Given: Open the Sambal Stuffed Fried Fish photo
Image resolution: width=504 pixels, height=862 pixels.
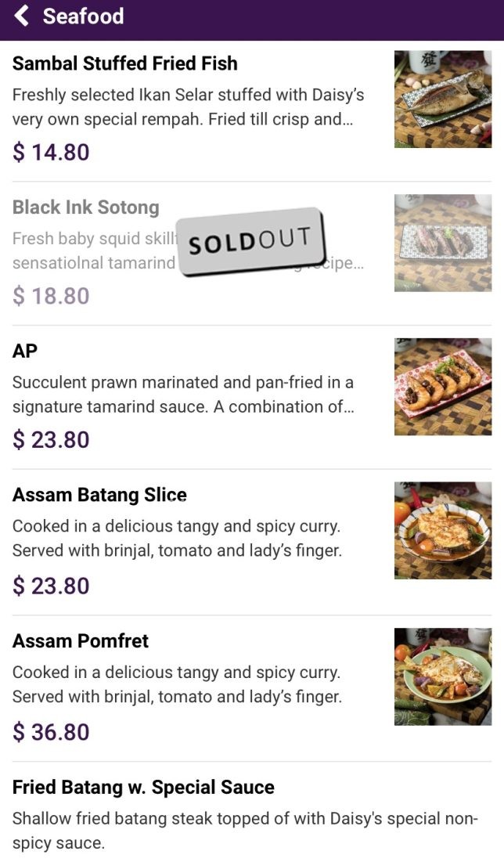Looking at the screenshot, I should pyautogui.click(x=442, y=99).
